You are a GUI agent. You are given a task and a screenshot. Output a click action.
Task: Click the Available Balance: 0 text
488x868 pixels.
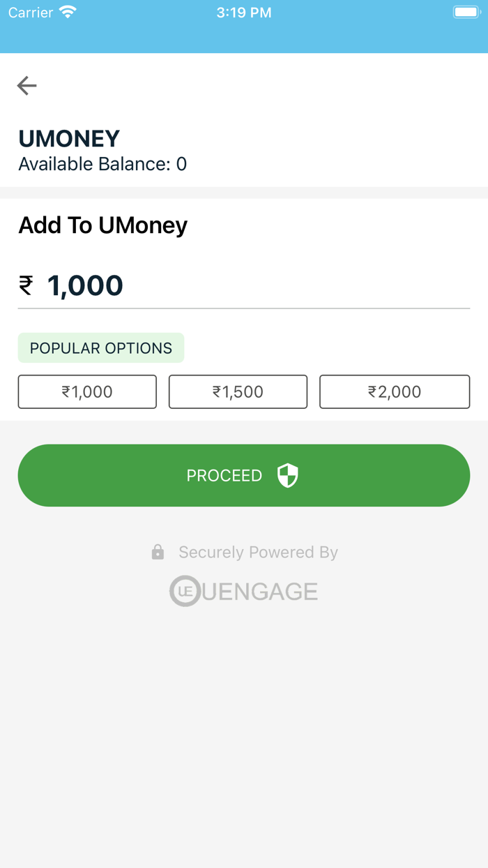[x=102, y=164]
